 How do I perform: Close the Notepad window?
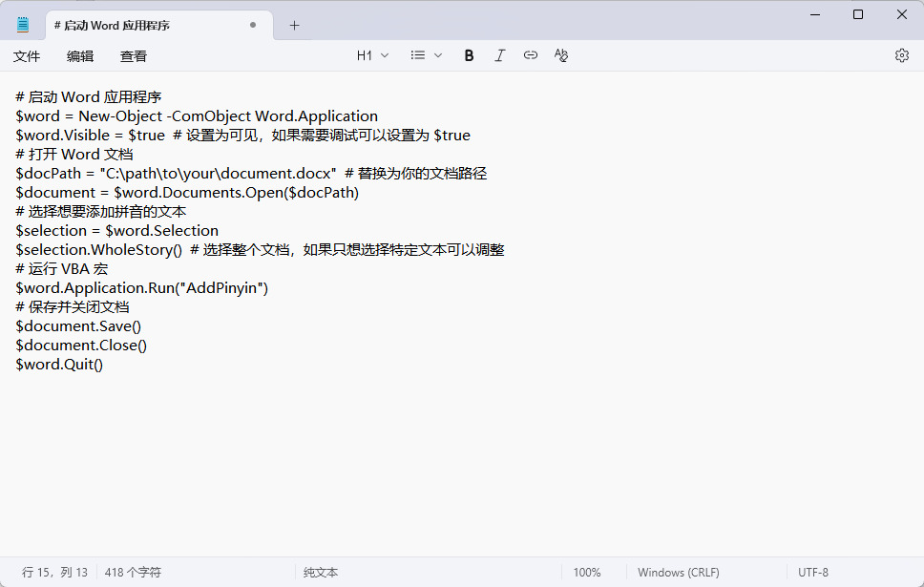click(902, 14)
